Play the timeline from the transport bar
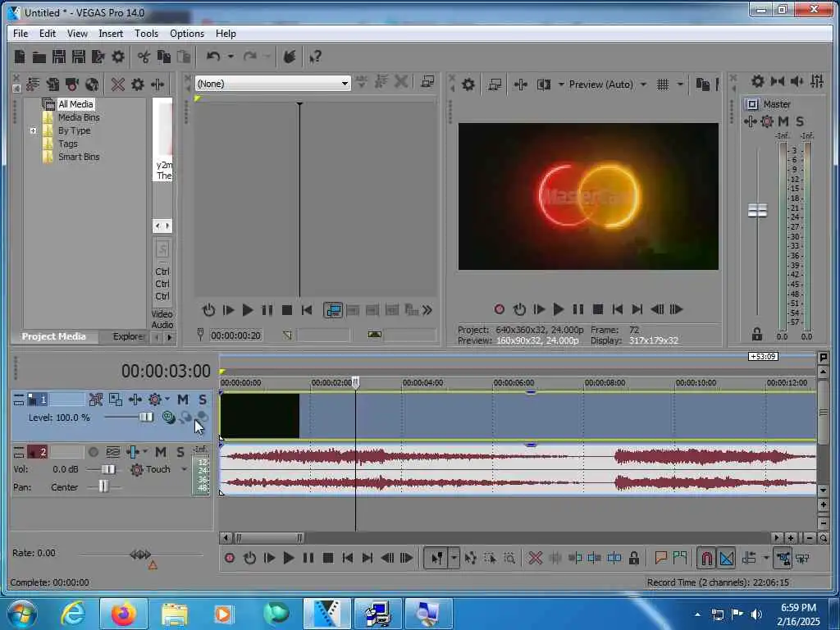Image resolution: width=840 pixels, height=630 pixels. tap(288, 558)
